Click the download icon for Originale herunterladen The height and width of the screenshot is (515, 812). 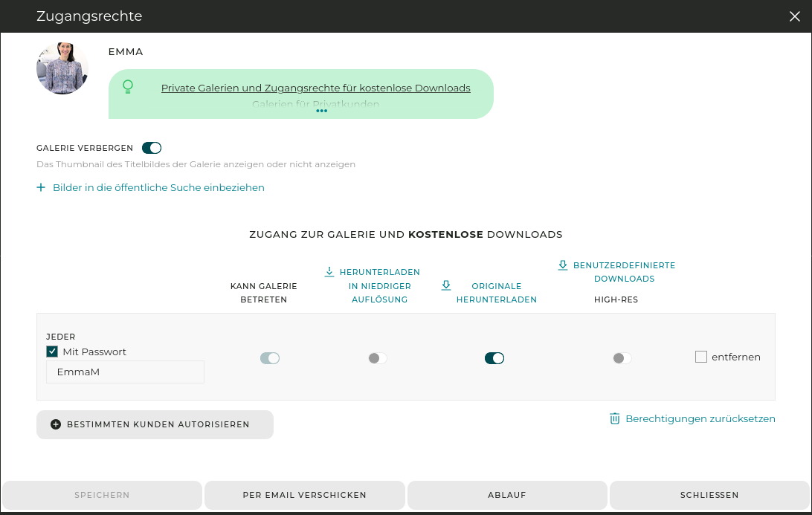point(446,285)
